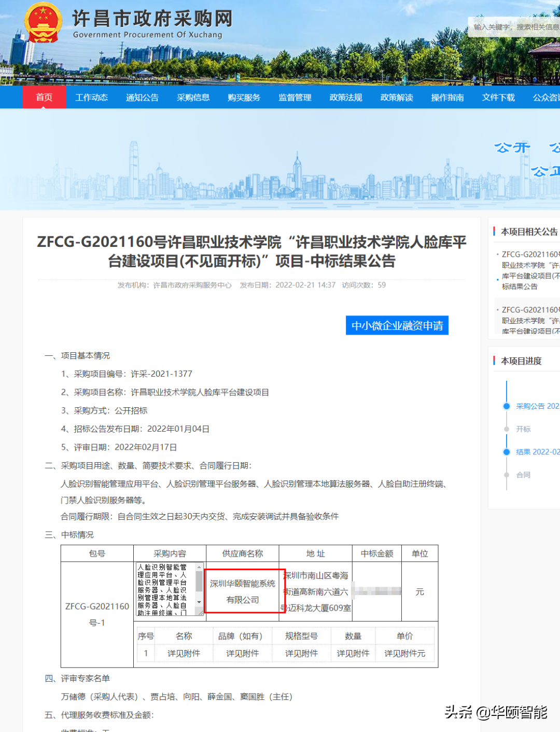Viewport: 560px width, 732px height.
Task: Open the 采购公告 progress step
Action: 537,406
